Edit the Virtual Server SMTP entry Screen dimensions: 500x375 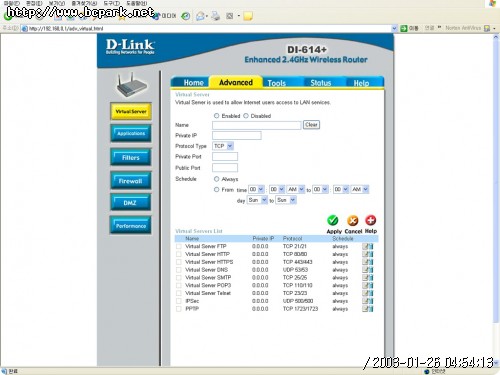click(x=365, y=277)
